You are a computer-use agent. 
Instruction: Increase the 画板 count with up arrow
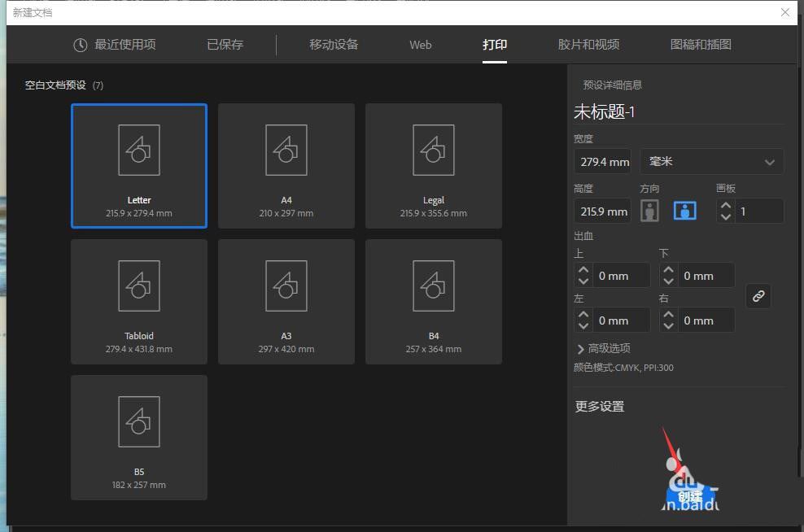725,205
